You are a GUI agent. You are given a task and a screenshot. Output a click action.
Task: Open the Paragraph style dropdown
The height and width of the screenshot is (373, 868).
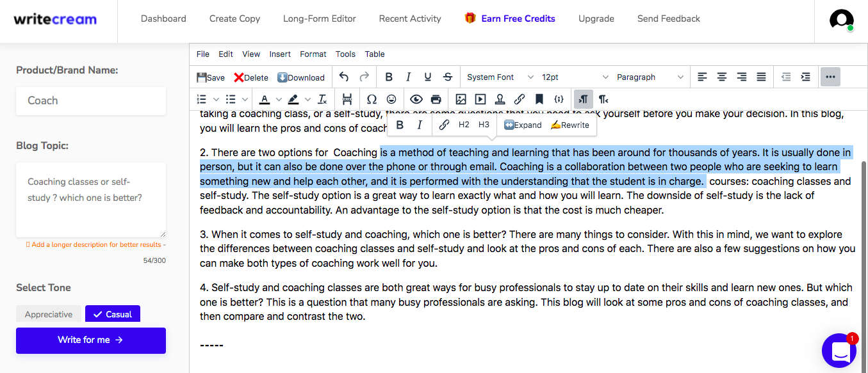pos(647,77)
